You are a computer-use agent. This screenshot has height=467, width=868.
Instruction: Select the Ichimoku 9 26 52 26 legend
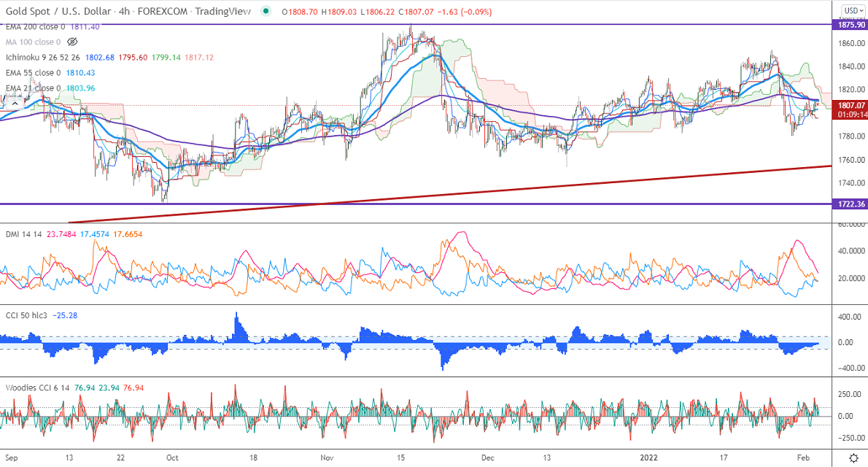click(x=43, y=58)
